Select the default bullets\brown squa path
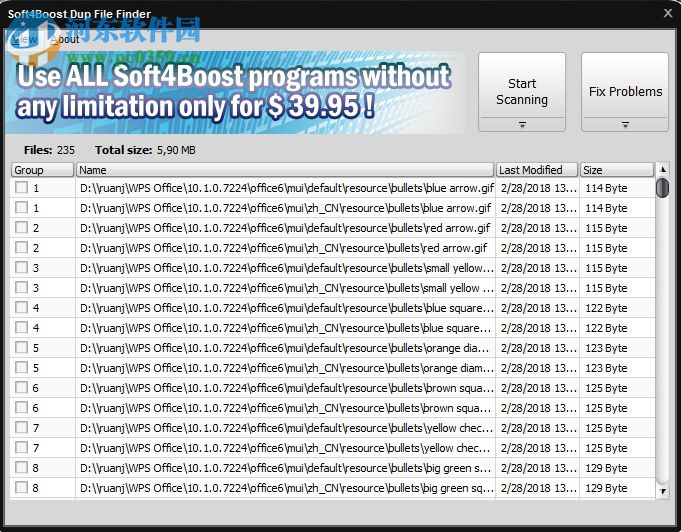This screenshot has width=681, height=532. coord(287,388)
